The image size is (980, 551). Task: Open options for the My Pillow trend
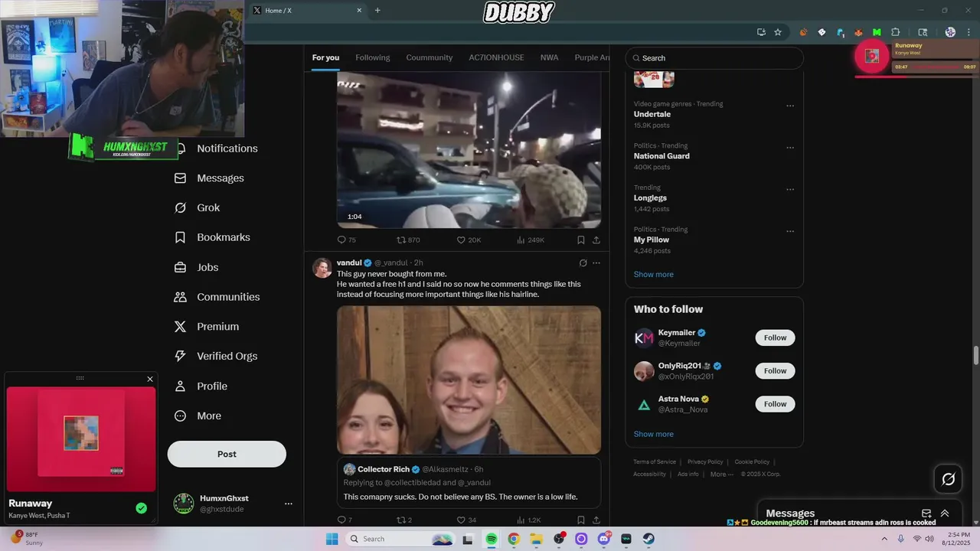point(790,231)
